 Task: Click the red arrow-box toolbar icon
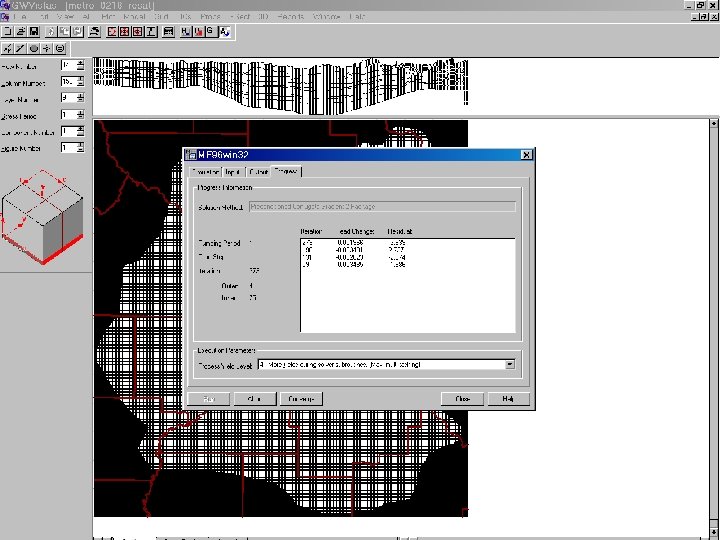tap(112, 32)
